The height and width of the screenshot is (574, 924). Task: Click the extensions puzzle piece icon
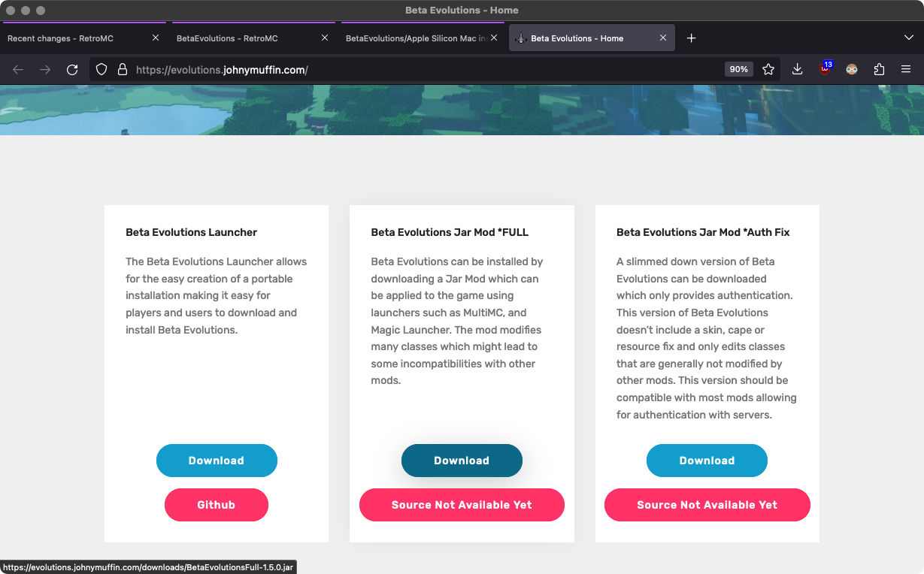tap(879, 70)
